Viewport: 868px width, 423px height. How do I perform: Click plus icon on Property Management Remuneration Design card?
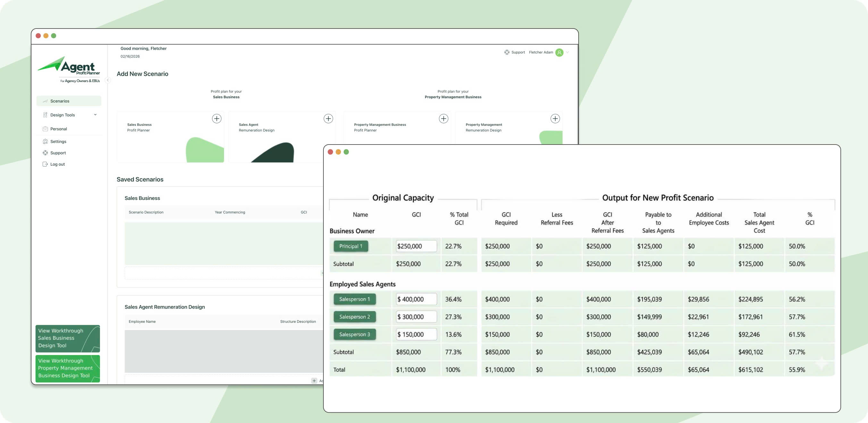pos(555,119)
